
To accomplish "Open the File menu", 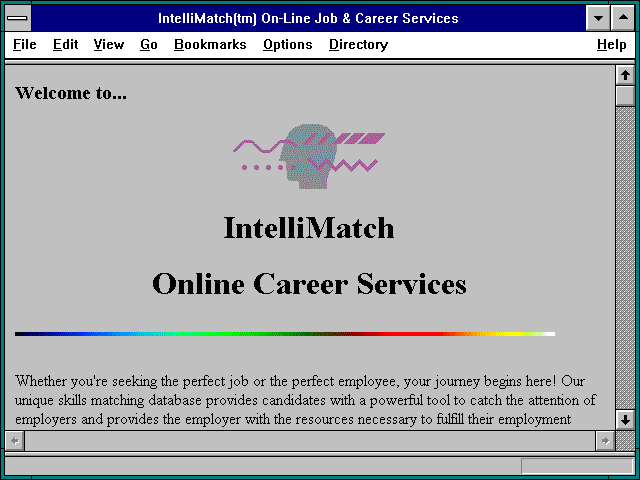I will click(24, 44).
